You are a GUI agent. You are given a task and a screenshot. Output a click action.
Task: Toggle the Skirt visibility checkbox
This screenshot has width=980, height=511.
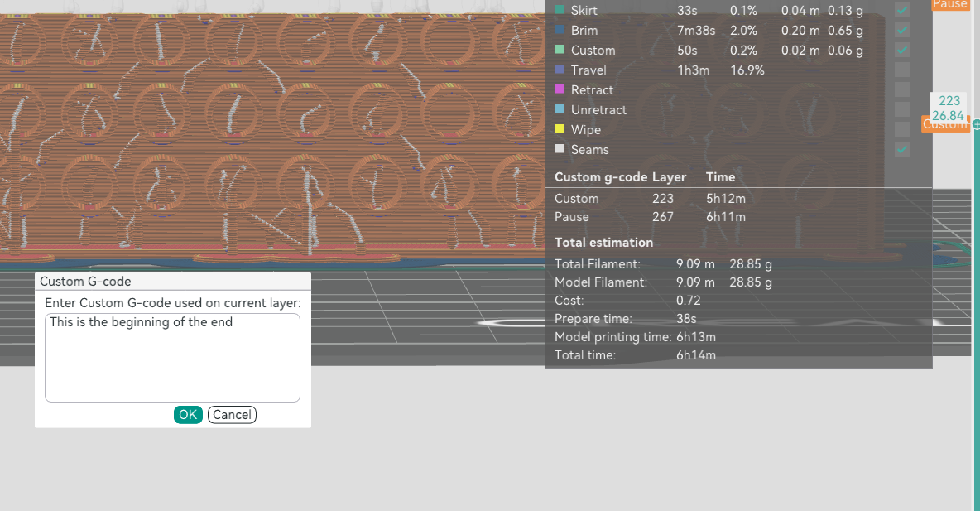click(x=901, y=10)
